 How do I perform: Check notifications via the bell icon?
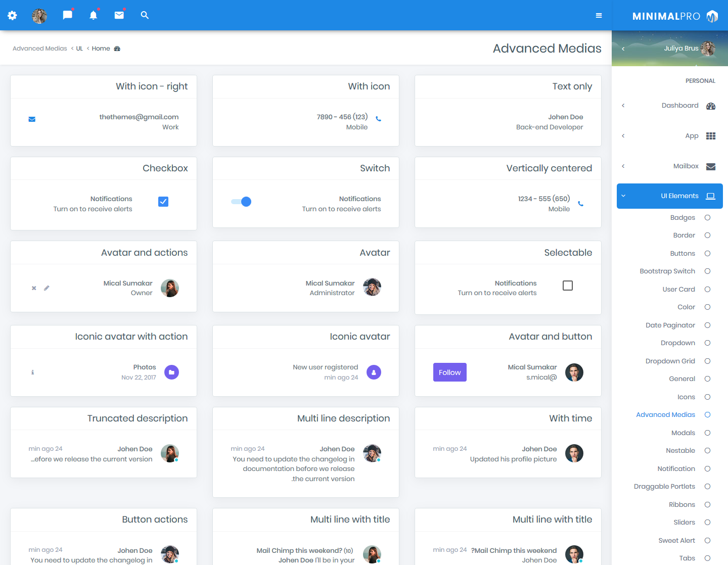click(x=93, y=15)
